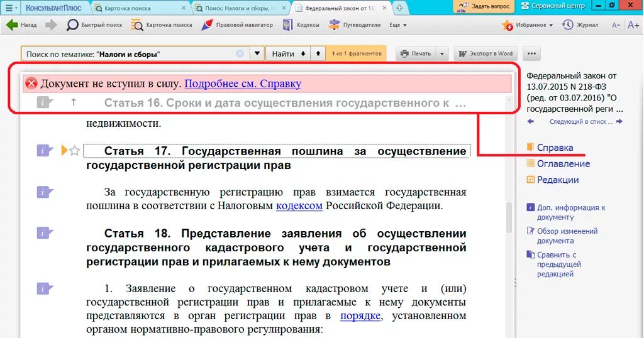
Task: Click the info flag beside 'За государственную регистрацию'
Action: coord(45,192)
